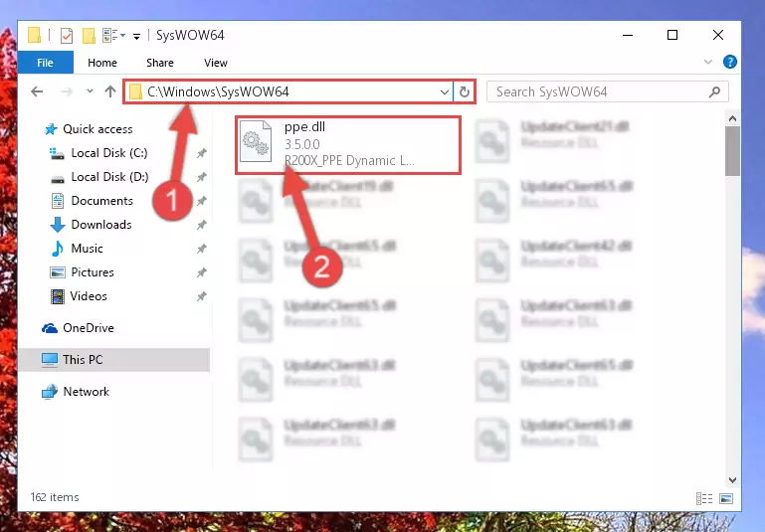The image size is (765, 532).
Task: Click the New folder quick access icon
Action: tap(89, 36)
